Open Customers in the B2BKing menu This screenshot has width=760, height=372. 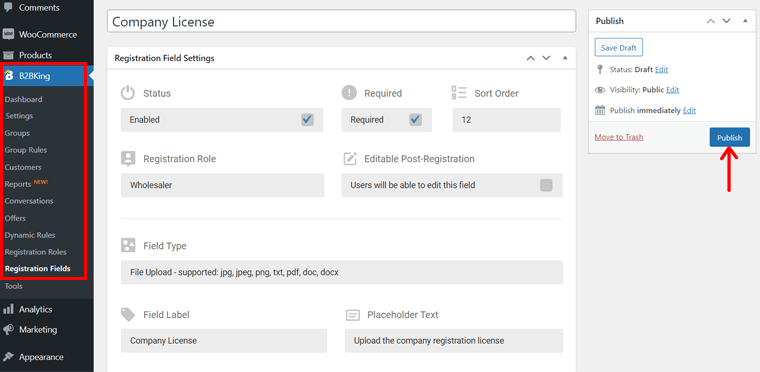point(23,167)
